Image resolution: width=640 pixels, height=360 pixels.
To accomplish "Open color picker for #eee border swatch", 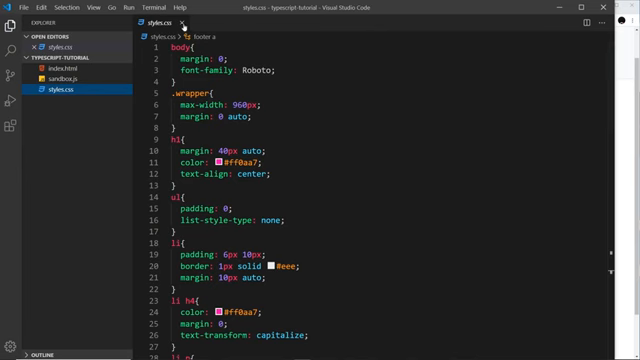I will coord(271,266).
